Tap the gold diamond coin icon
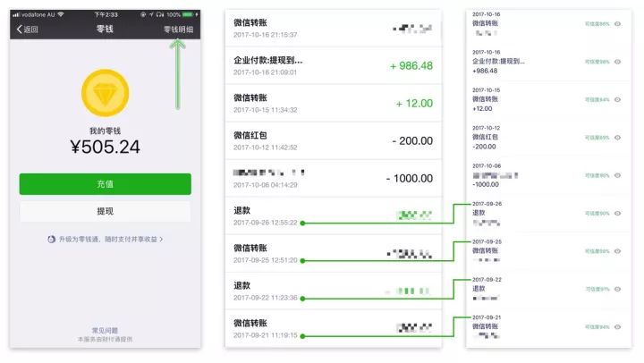 [106, 90]
